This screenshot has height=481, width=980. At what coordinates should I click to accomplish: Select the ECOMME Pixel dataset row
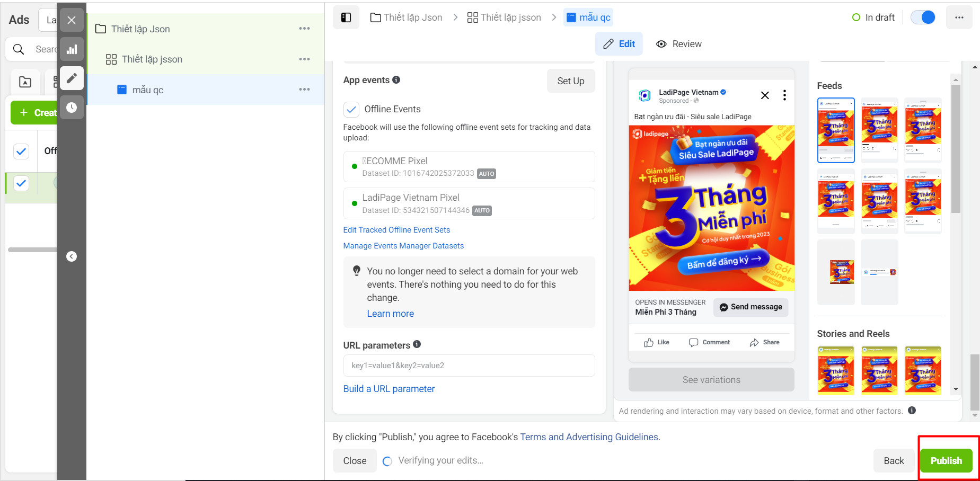[469, 167]
